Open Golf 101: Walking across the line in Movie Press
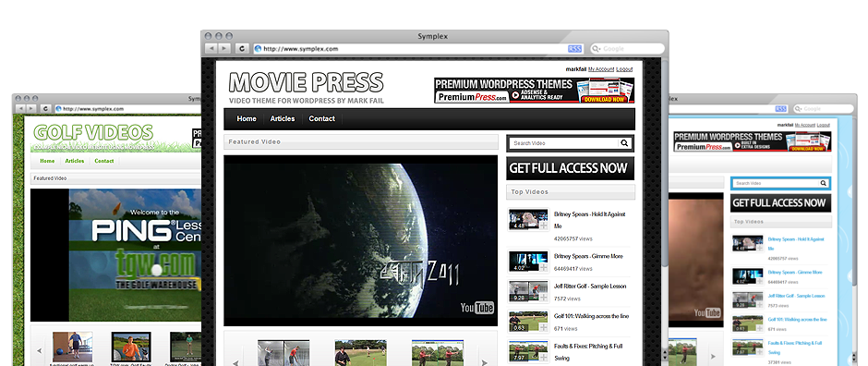 [591, 316]
